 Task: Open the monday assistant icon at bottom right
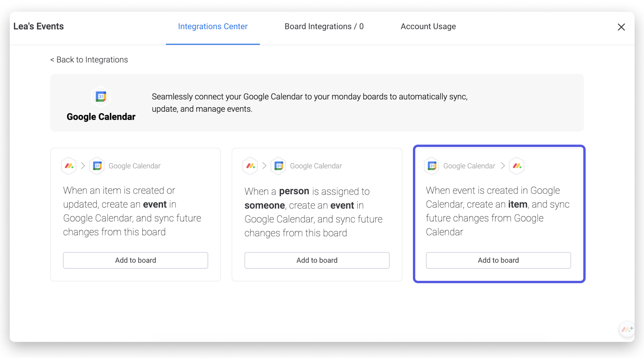[627, 329]
